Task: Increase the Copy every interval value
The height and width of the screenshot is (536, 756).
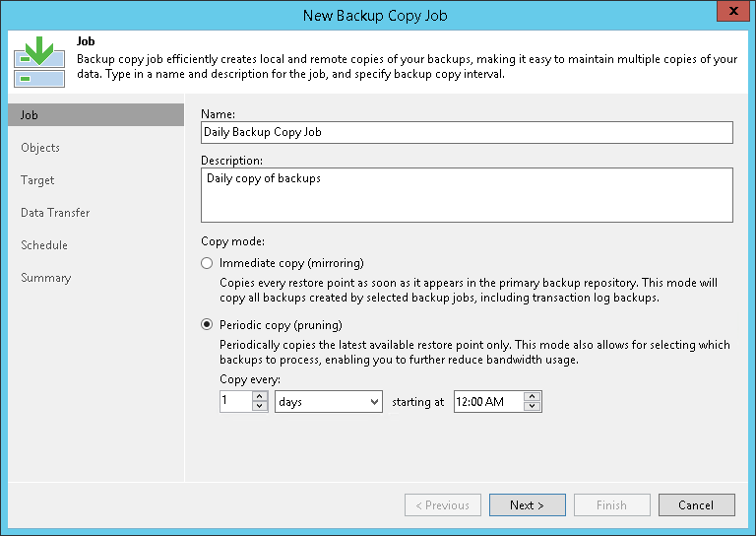Action: pyautogui.click(x=260, y=397)
